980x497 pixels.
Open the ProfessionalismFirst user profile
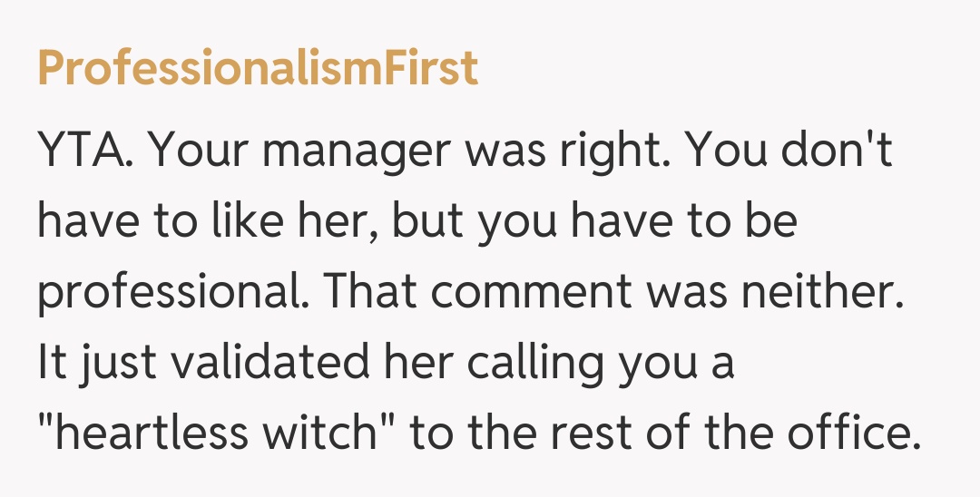(258, 68)
